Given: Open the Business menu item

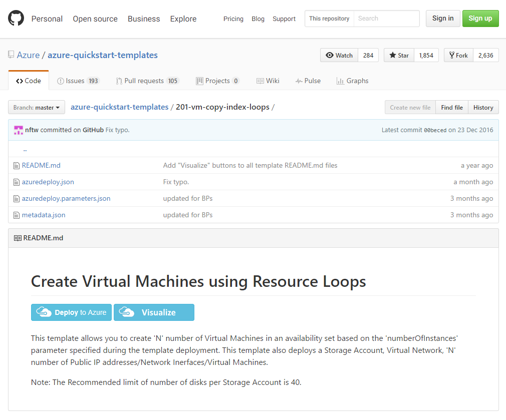Looking at the screenshot, I should tap(144, 19).
